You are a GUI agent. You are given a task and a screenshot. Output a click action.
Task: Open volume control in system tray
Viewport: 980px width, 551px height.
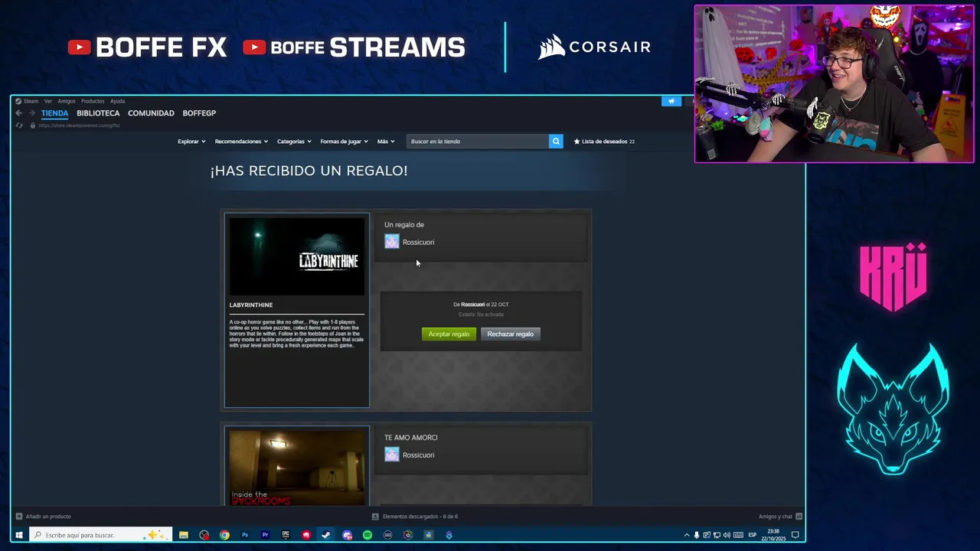[x=727, y=535]
